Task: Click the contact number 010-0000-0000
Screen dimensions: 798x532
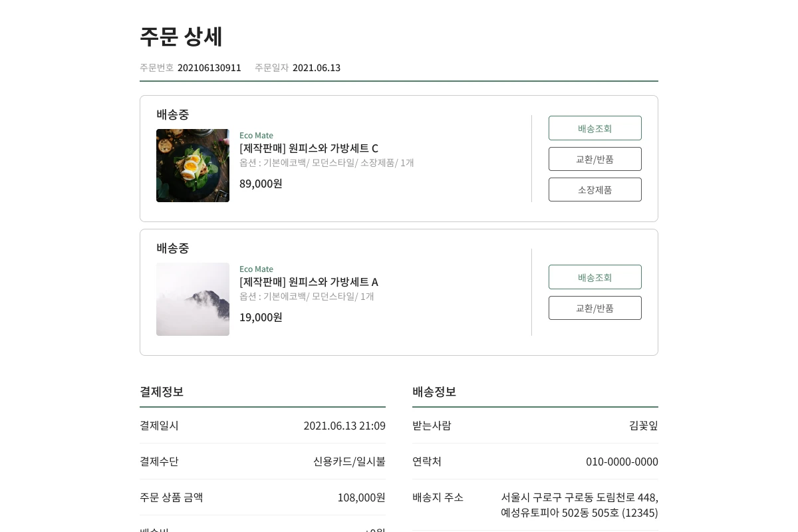Action: coord(622,462)
